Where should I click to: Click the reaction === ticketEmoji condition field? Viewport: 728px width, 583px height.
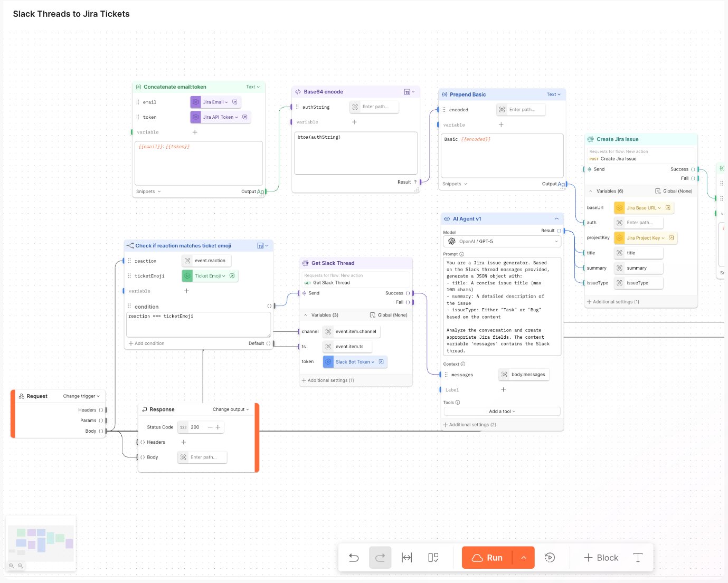(x=198, y=324)
